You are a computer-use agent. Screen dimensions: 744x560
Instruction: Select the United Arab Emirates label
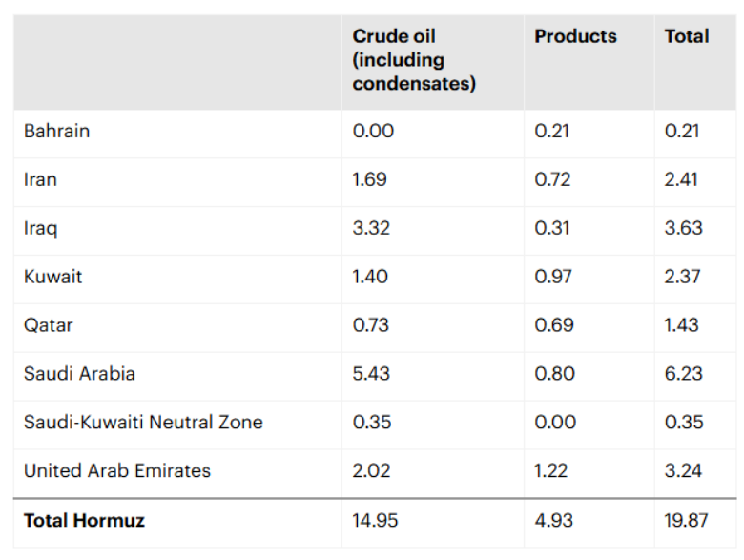(117, 470)
